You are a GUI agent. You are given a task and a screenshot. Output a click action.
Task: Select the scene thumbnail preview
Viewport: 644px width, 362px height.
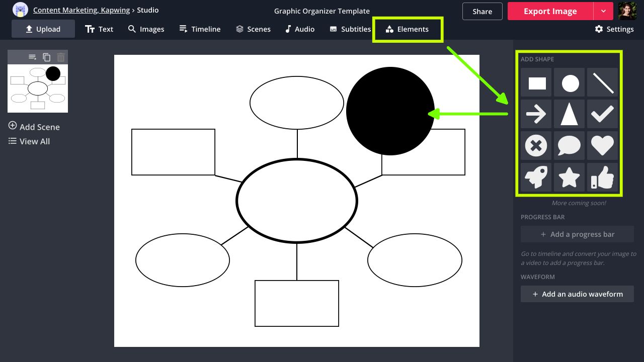point(38,88)
